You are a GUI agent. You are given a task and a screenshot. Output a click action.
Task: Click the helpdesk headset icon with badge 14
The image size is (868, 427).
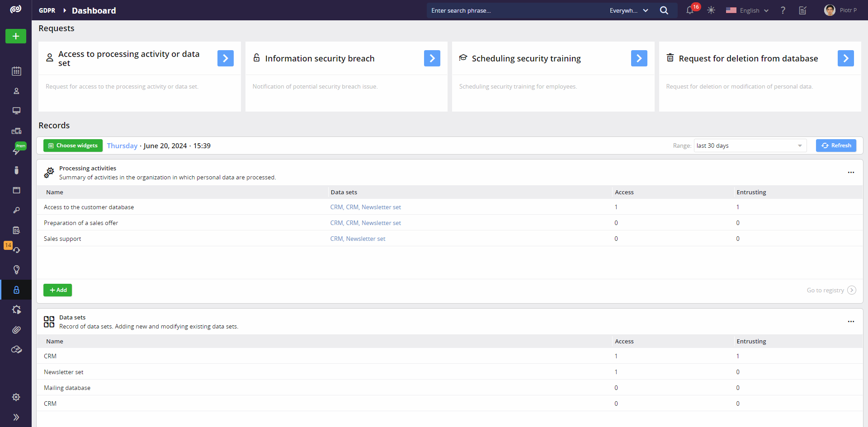coord(16,250)
